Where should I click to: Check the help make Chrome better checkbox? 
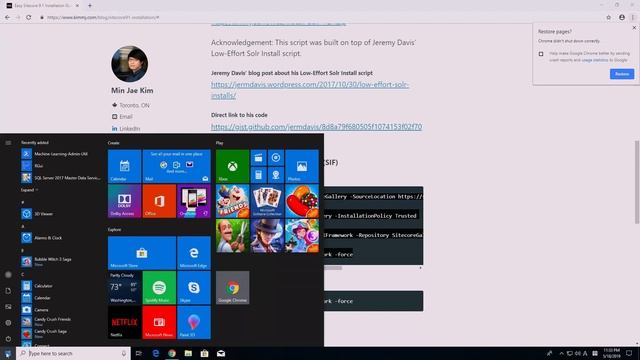[x=541, y=54]
